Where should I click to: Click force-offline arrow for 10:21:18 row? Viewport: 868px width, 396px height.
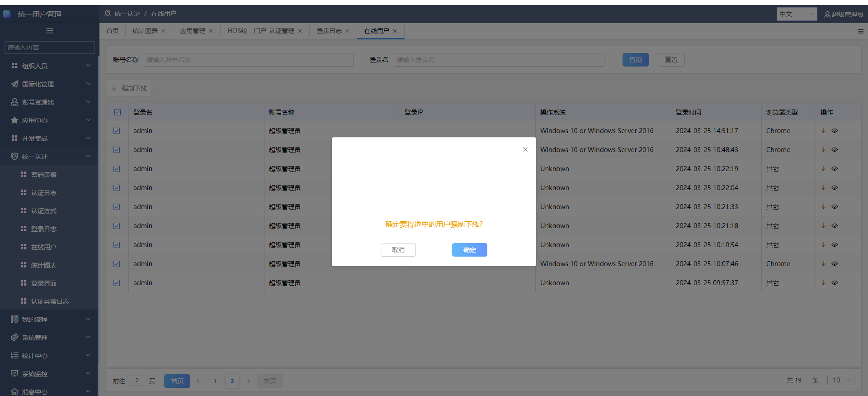824,225
